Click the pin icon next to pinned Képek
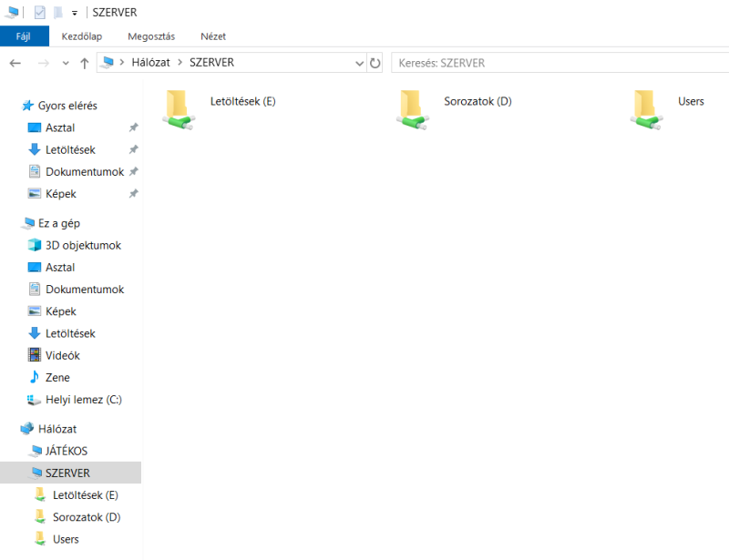The image size is (729, 560). point(133,194)
